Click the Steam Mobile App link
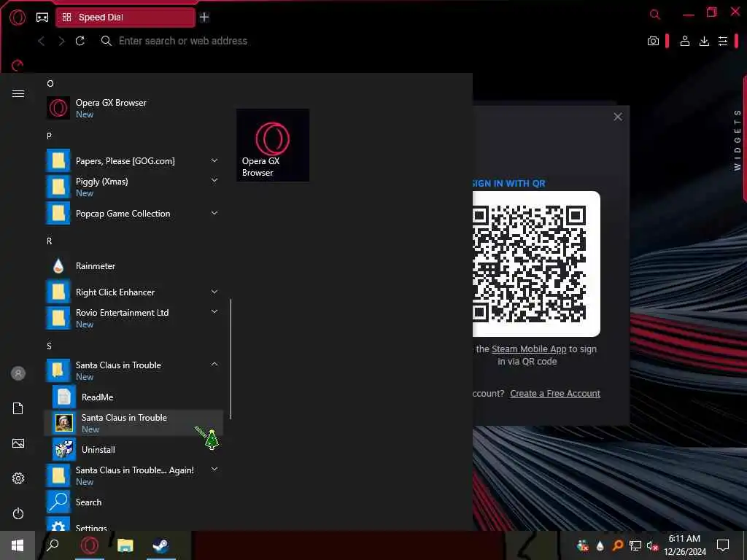The image size is (747, 560). 529,349
